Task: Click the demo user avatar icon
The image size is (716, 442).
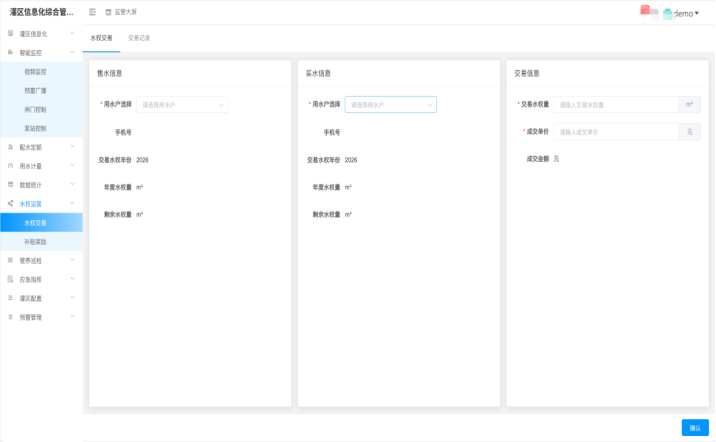Action: click(667, 13)
